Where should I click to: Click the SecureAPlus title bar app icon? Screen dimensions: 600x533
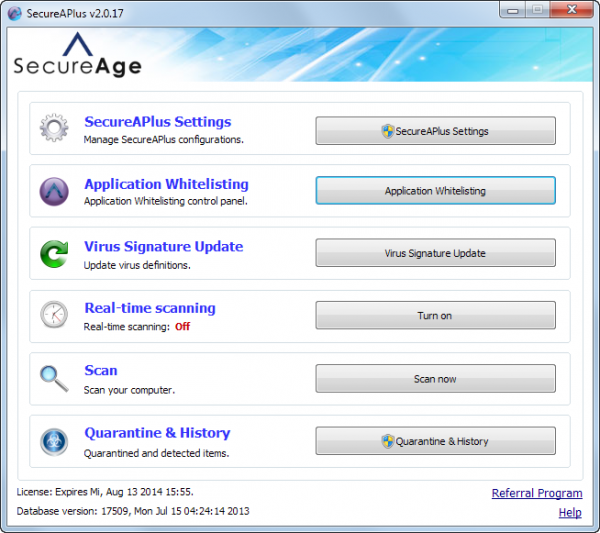point(14,13)
